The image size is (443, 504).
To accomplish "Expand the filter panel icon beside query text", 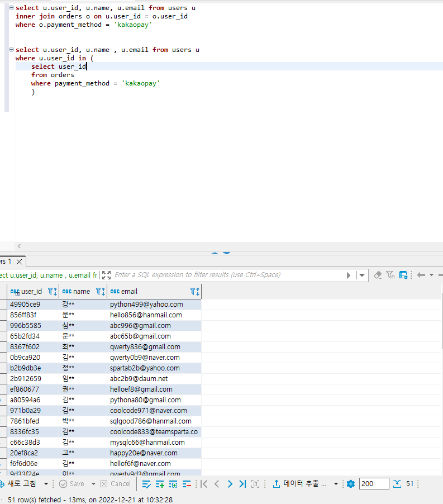I will coord(106,275).
